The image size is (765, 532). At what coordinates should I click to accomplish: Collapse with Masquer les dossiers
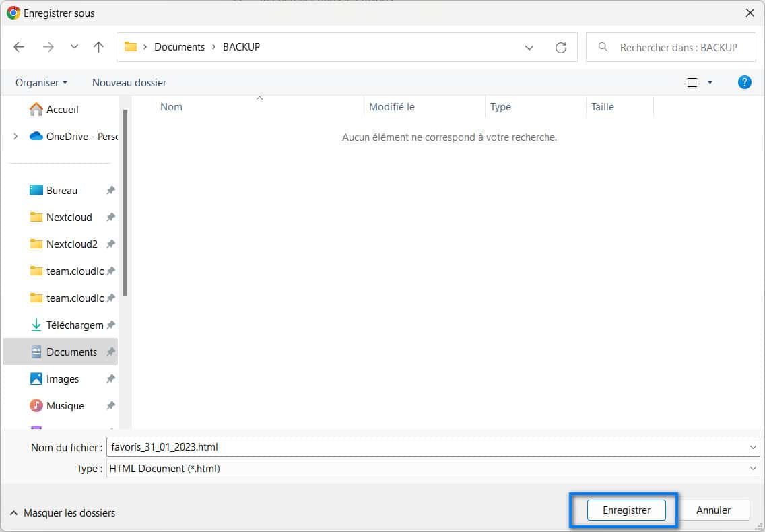coord(63,513)
